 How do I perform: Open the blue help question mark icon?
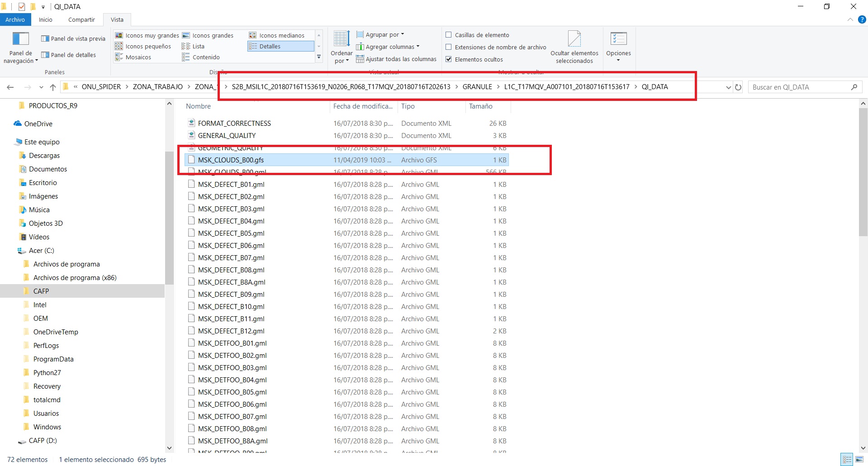coord(862,19)
